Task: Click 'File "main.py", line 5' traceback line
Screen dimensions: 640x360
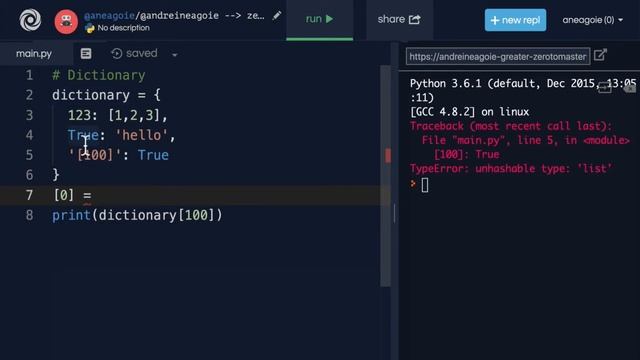Action: point(525,140)
